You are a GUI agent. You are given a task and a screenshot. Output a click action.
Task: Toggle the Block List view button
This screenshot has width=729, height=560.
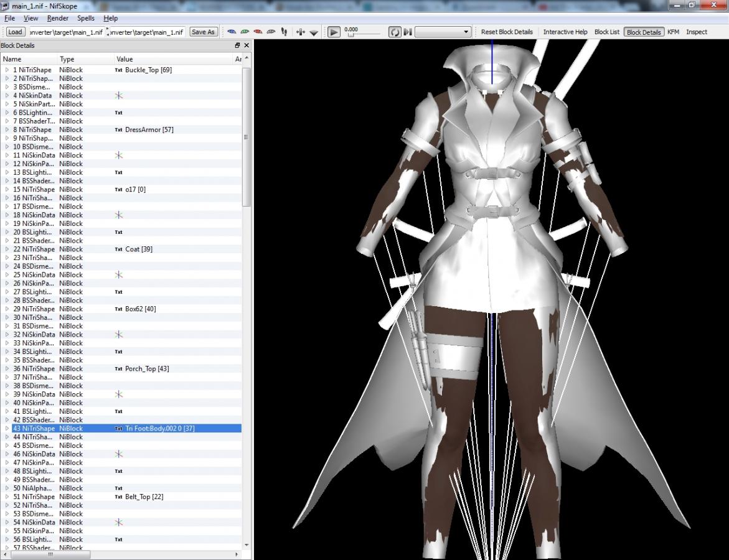(606, 32)
